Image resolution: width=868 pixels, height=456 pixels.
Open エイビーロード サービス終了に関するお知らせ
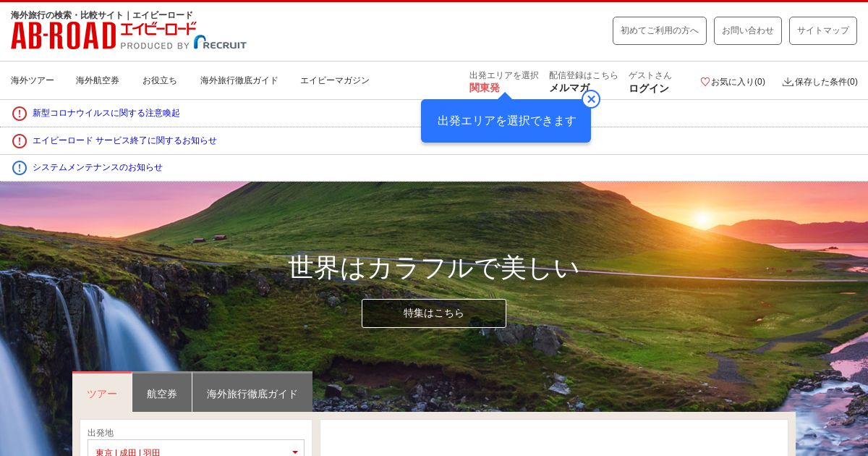(x=124, y=141)
